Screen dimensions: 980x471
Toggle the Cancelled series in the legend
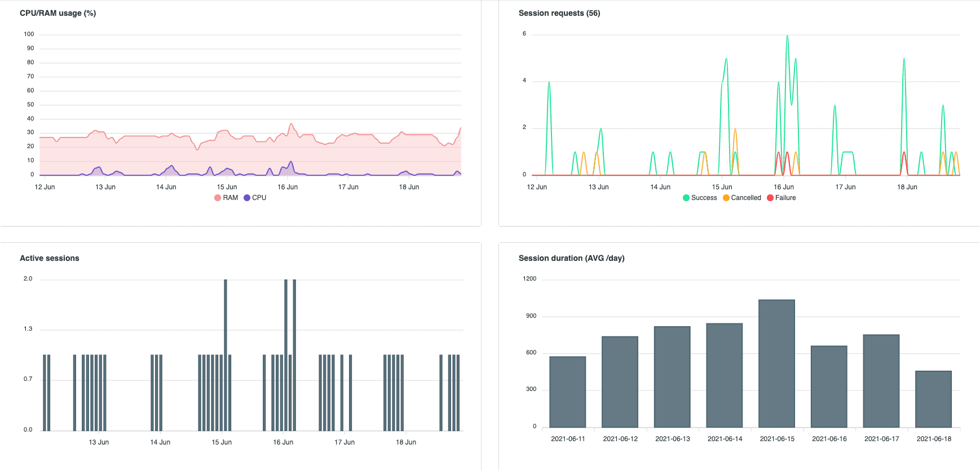click(742, 198)
